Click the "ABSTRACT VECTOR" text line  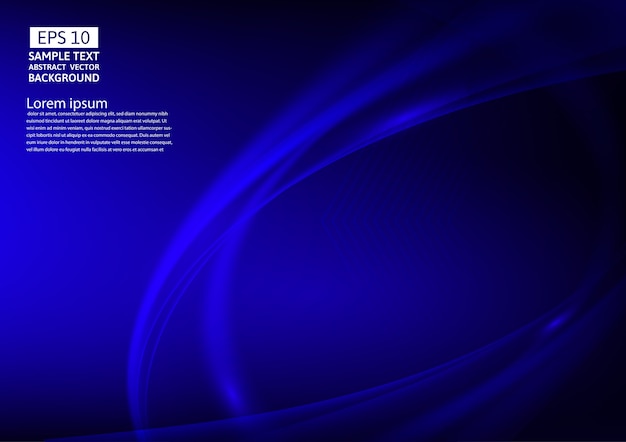coord(64,67)
